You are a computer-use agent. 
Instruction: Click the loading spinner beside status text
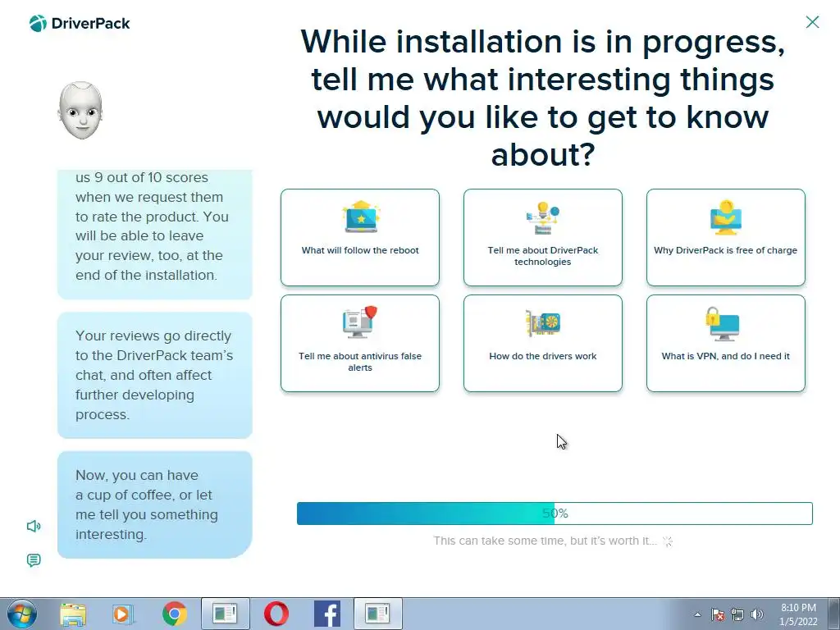[x=668, y=541]
